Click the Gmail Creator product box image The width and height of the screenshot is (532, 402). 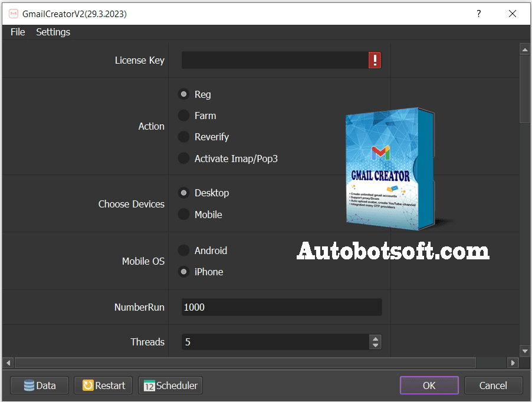tap(390, 169)
